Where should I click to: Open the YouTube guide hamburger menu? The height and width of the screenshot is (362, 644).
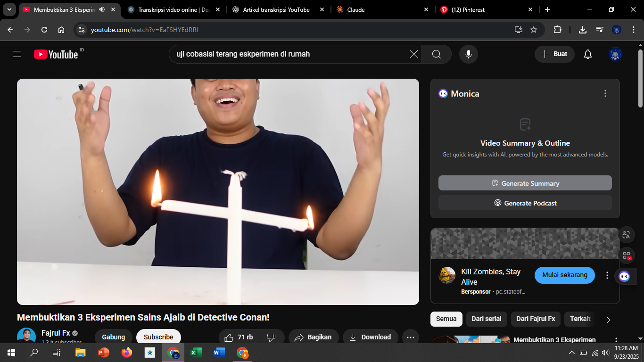pyautogui.click(x=17, y=54)
